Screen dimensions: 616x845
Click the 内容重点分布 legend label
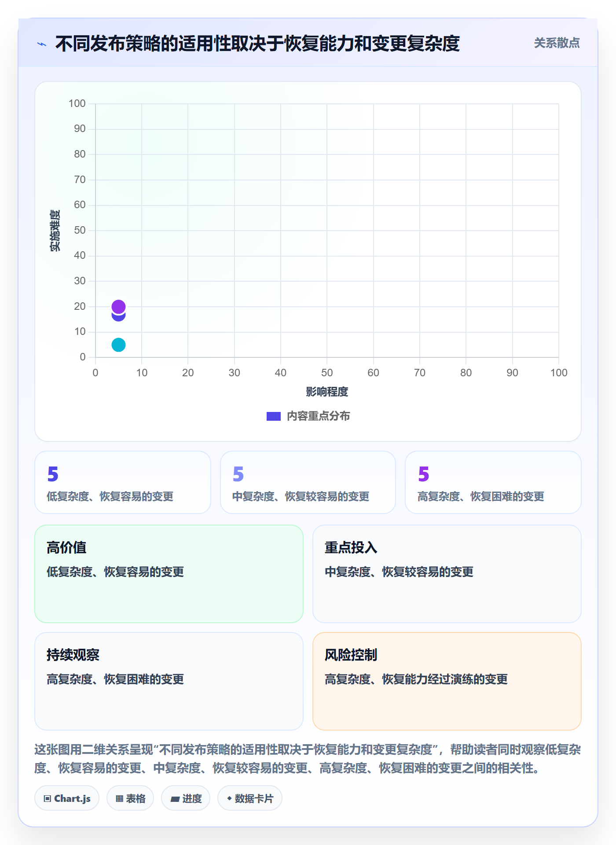(x=318, y=416)
